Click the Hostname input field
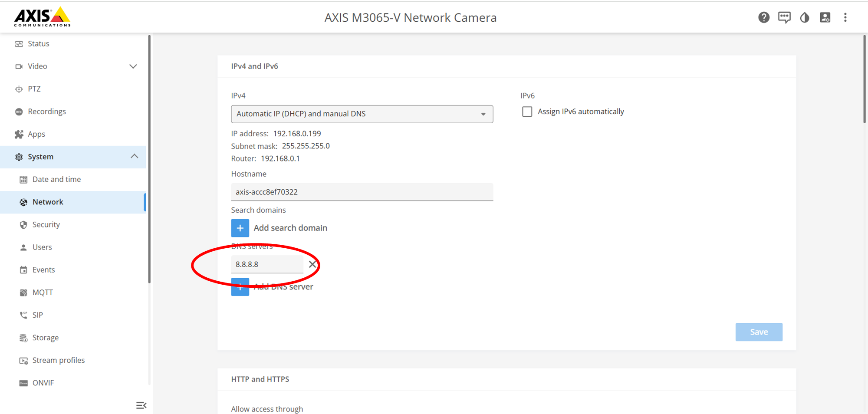Screen dimensions: 868x414 362,192
